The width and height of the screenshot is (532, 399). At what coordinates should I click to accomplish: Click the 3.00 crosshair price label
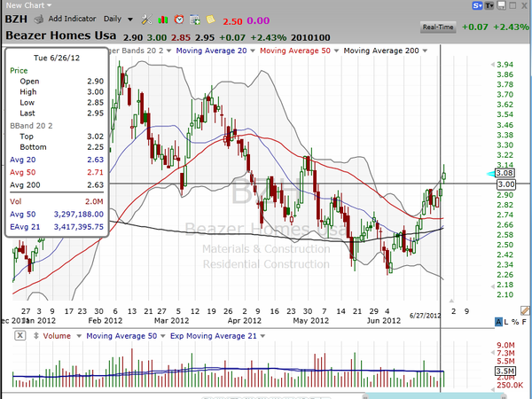pyautogui.click(x=506, y=184)
